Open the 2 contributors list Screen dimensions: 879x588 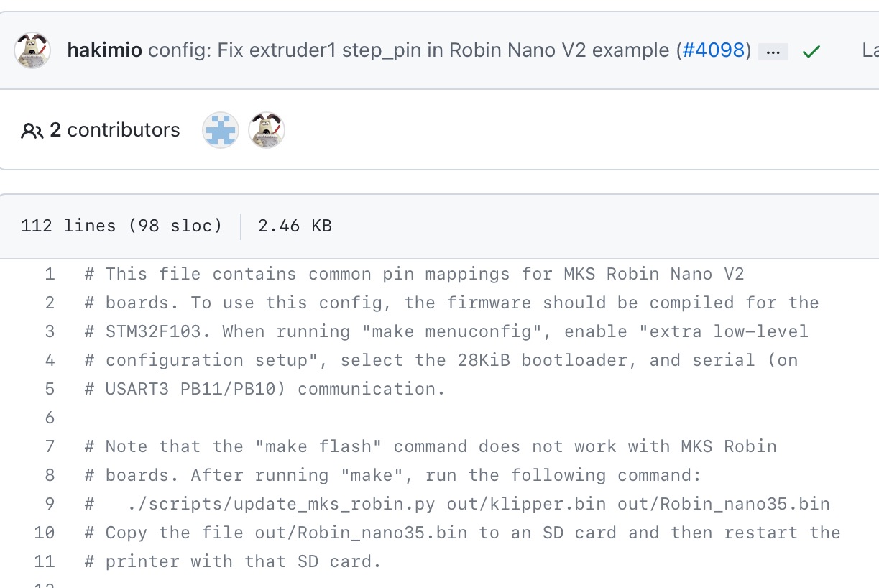114,130
